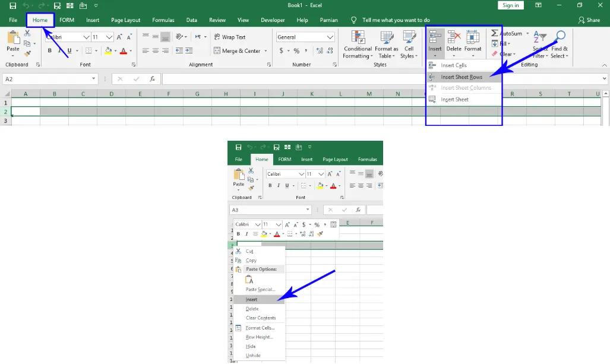Open the General number format dropdown
The image size is (610, 364).
click(x=330, y=37)
